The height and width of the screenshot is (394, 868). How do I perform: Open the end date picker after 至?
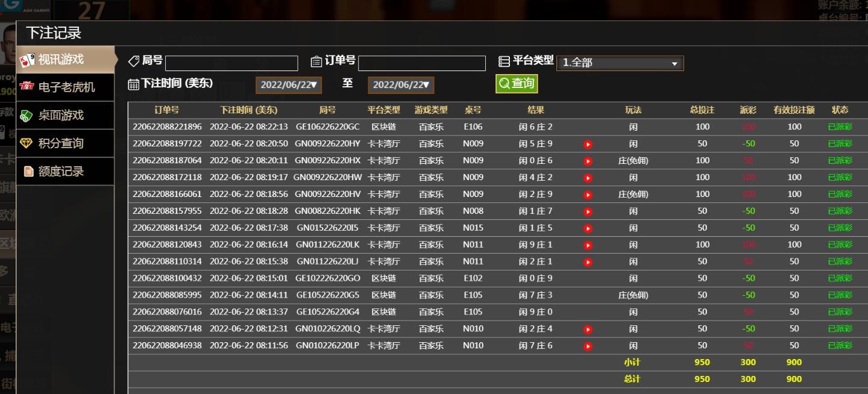(401, 86)
